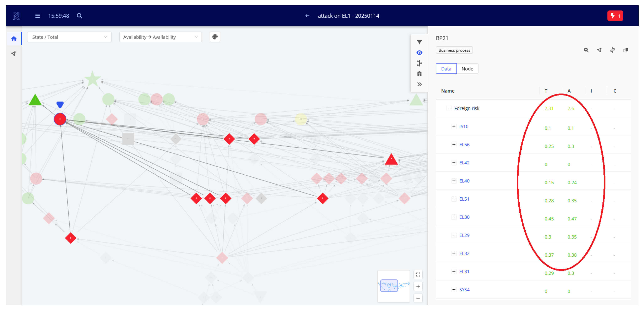
Task: Open the State / Total dropdown
Action: tap(69, 37)
